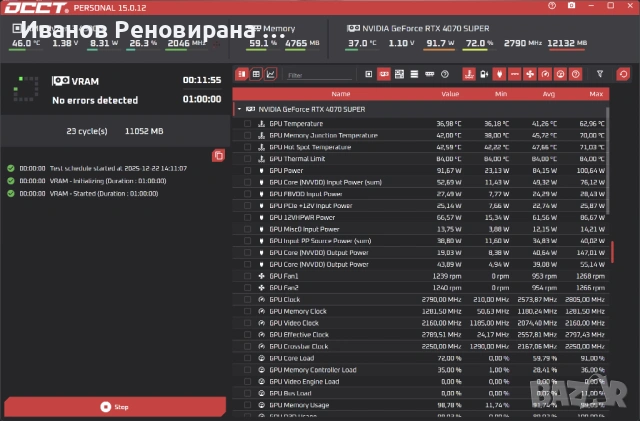This screenshot has height=421, width=640.
Task: Click the Filter text field
Action: pyautogui.click(x=319, y=75)
